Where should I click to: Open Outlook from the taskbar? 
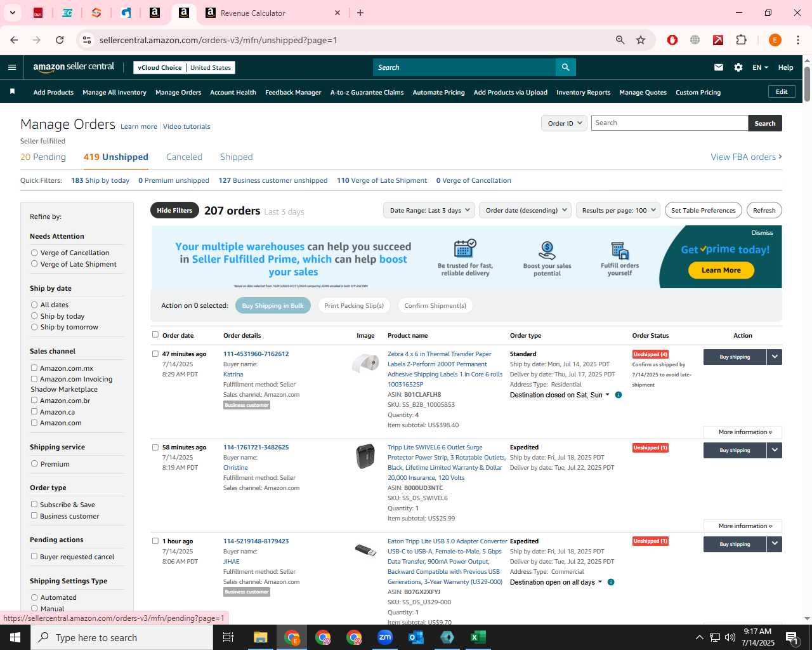pos(416,637)
